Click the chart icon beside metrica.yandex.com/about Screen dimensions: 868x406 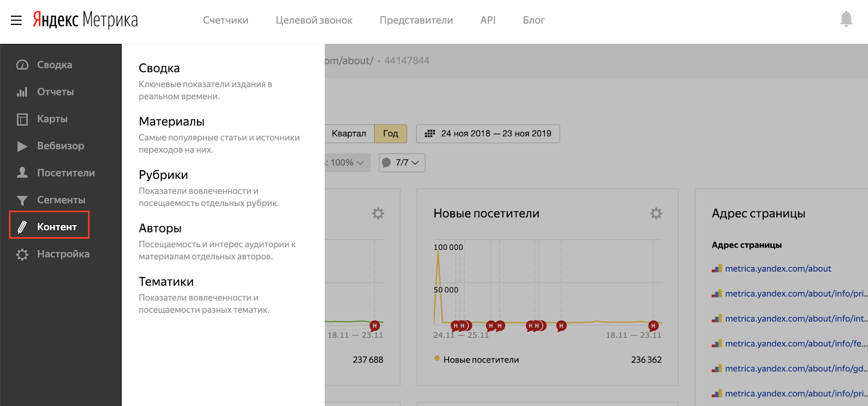[717, 269]
